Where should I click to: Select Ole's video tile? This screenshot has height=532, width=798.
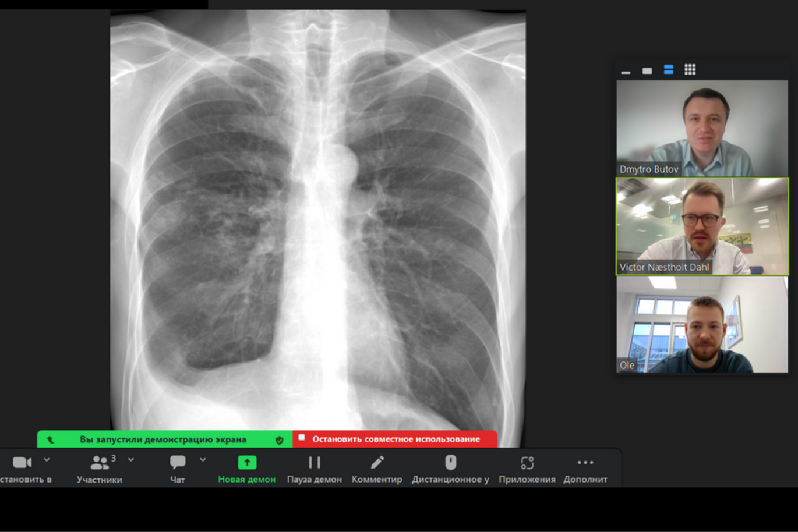coord(702,325)
